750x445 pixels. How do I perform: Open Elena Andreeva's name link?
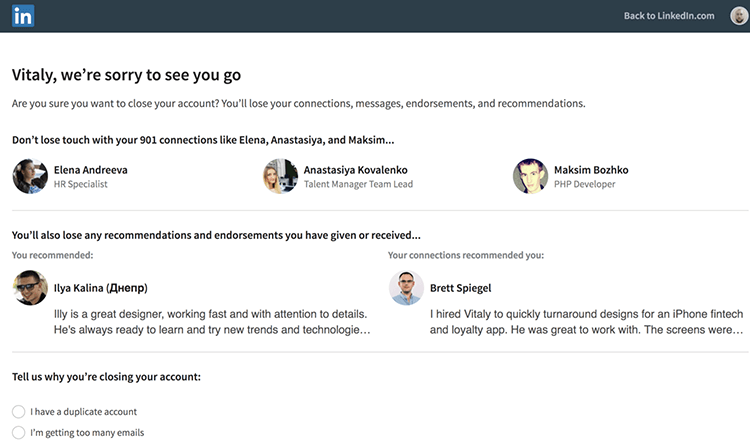[x=90, y=169]
